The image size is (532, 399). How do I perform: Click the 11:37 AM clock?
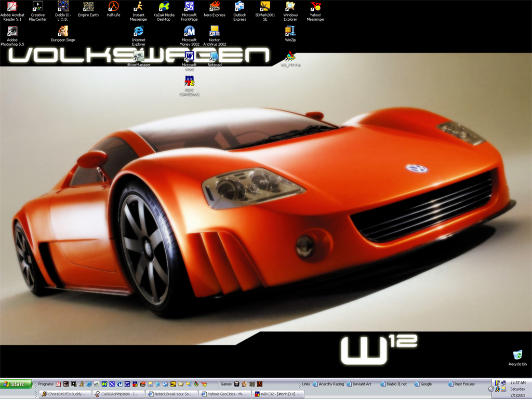(x=517, y=383)
